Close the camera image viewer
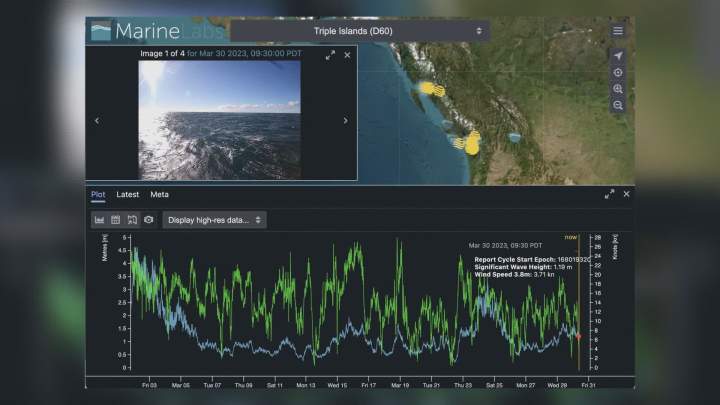This screenshot has height=405, width=720. click(347, 55)
